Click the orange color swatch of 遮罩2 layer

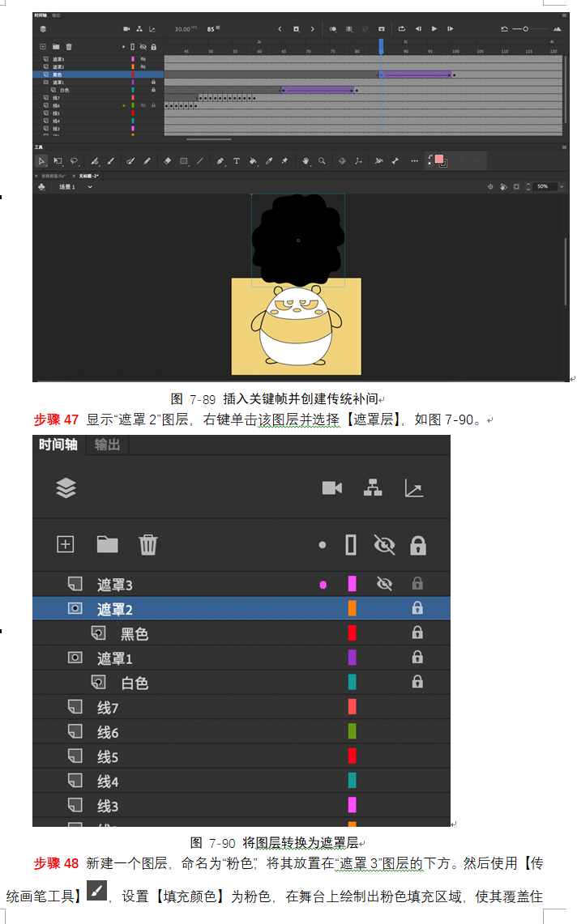(353, 608)
